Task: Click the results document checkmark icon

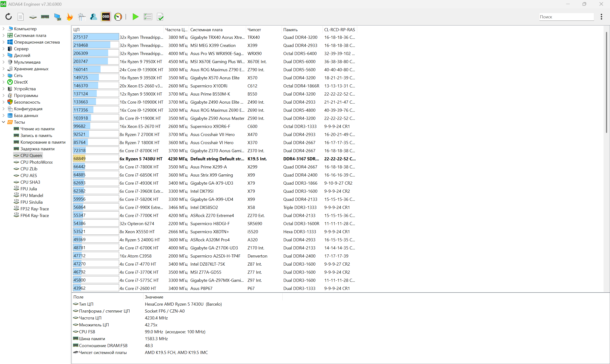Action: 160,17
